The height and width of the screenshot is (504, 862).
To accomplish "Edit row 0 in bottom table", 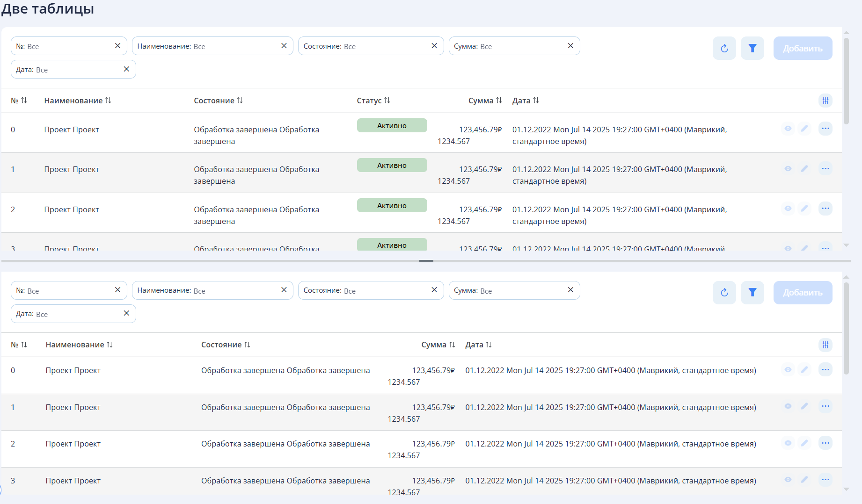I will tap(804, 370).
